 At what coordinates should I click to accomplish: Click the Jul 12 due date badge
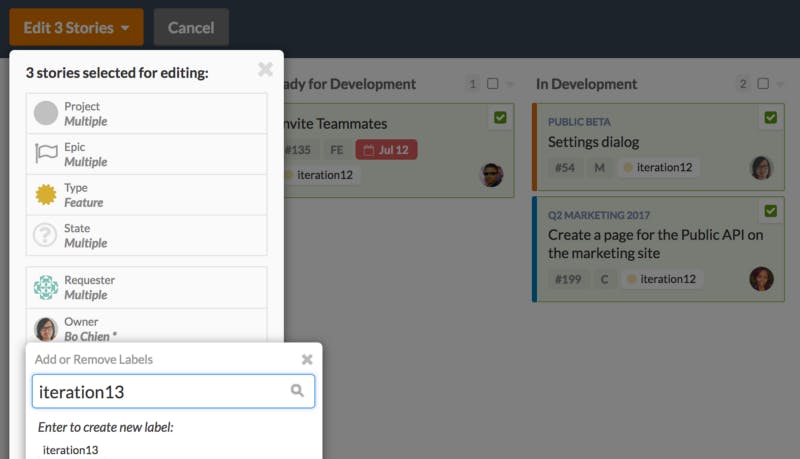tap(386, 150)
